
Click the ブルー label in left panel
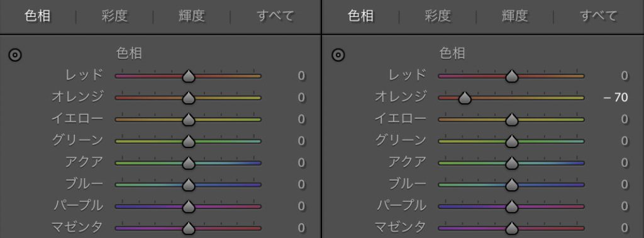point(84,184)
